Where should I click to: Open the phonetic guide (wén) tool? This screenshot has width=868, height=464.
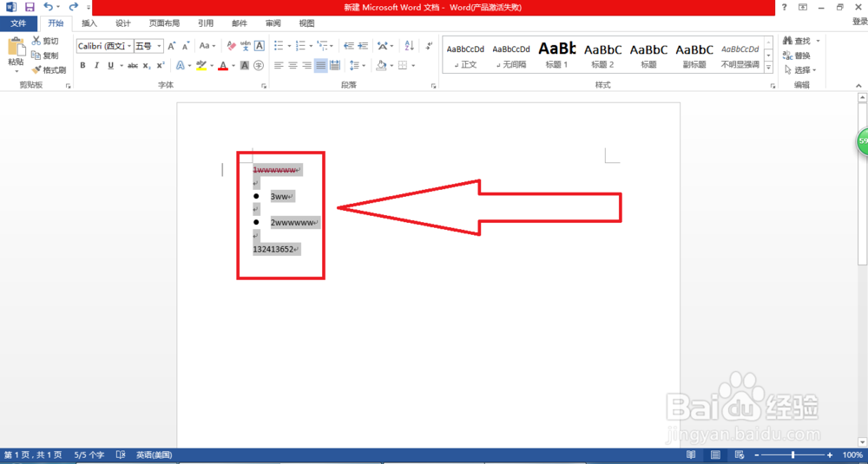(246, 46)
